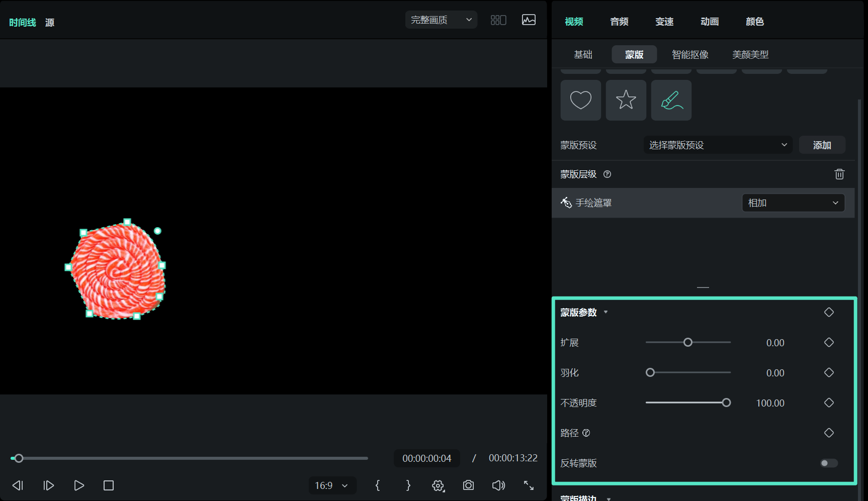Click the panel divider drag handle

click(703, 287)
